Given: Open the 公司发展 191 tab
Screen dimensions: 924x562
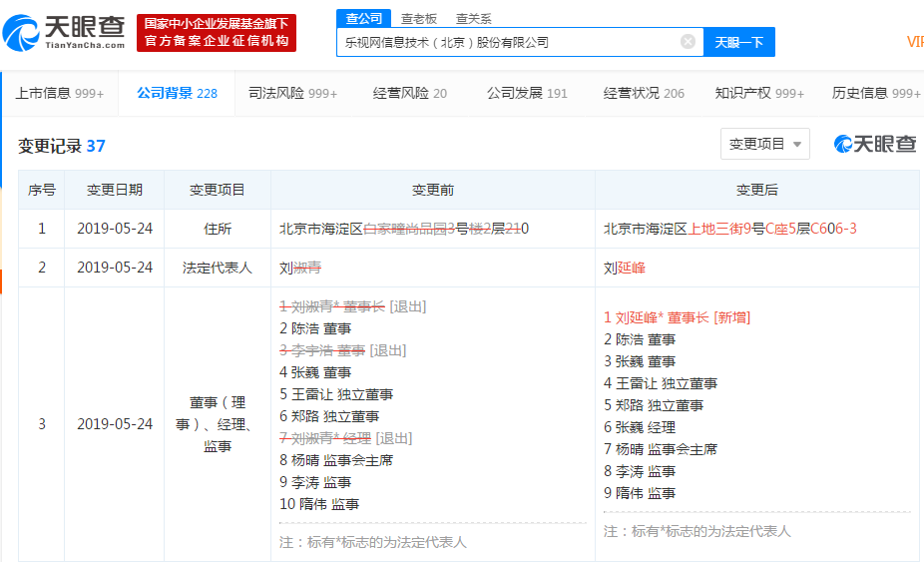Looking at the screenshot, I should [x=527, y=93].
